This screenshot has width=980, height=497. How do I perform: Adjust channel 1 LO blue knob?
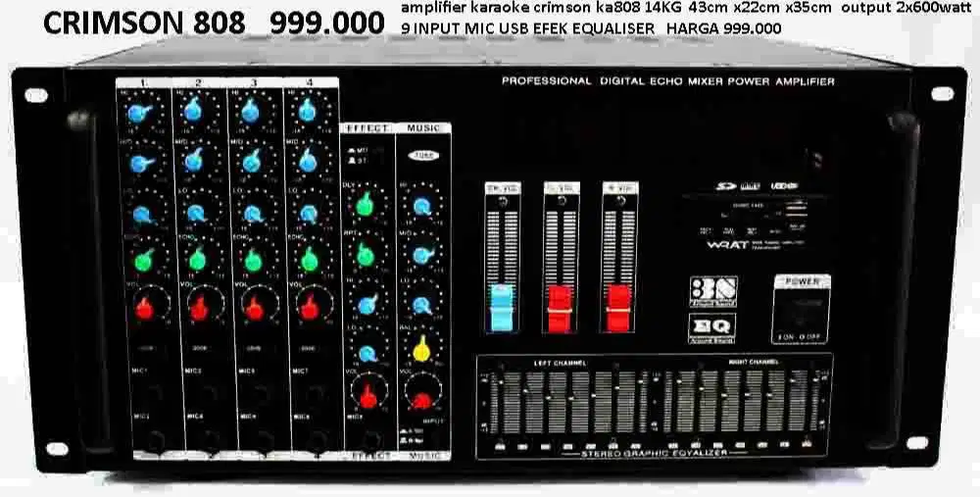click(x=143, y=215)
